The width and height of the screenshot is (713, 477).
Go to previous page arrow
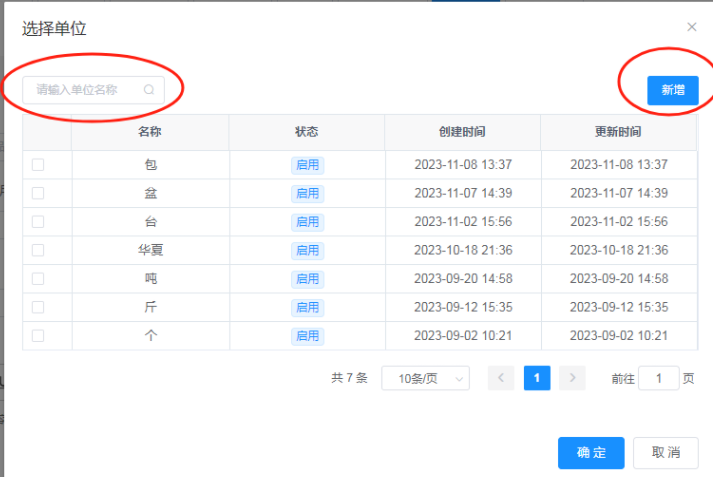click(x=501, y=378)
